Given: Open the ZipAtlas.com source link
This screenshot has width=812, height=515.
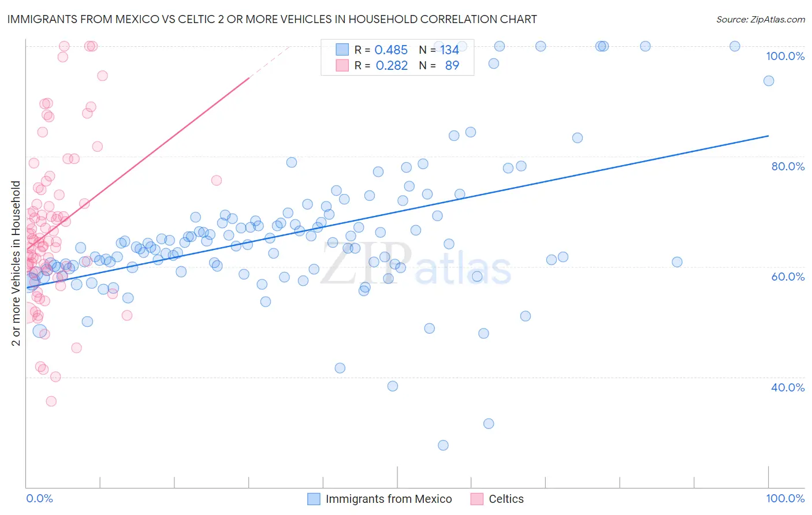Looking at the screenshot, I should pyautogui.click(x=761, y=19).
